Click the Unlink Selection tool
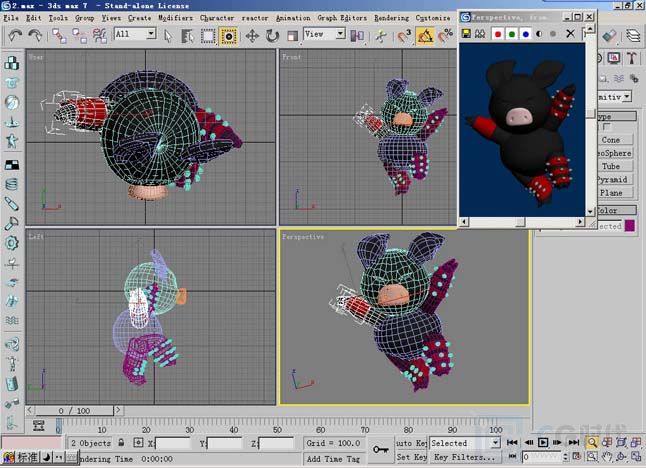 click(x=79, y=36)
